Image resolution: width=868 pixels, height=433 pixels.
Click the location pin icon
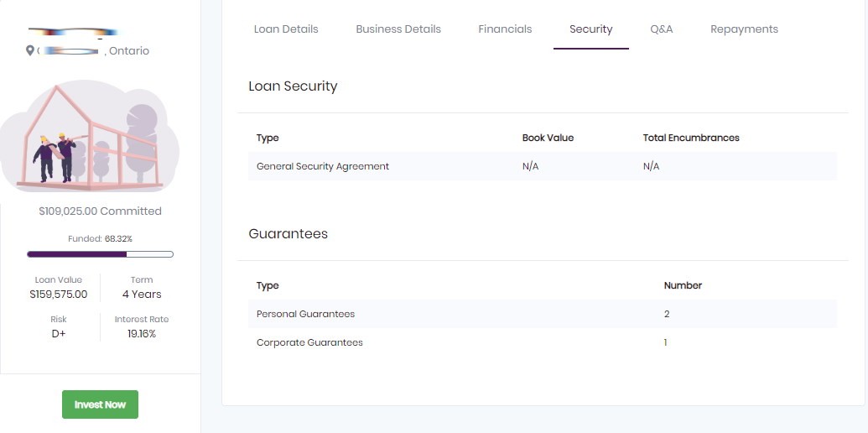coord(31,51)
